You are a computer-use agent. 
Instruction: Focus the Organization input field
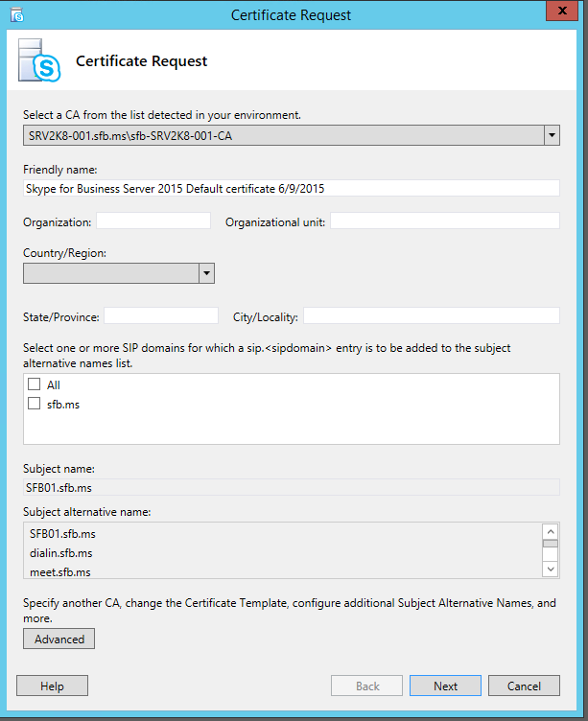coord(153,221)
